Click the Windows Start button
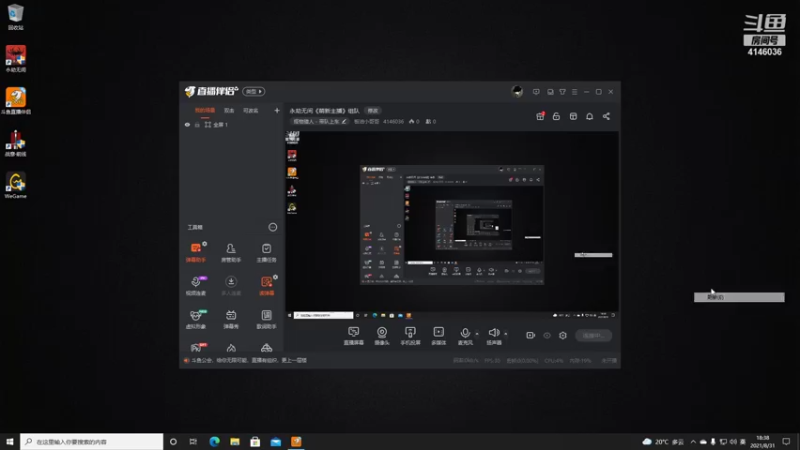The image size is (800, 450). pyautogui.click(x=10, y=441)
